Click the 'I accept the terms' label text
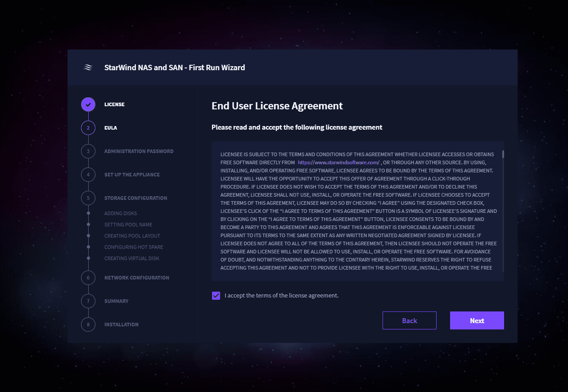The image size is (568, 392). (x=281, y=296)
